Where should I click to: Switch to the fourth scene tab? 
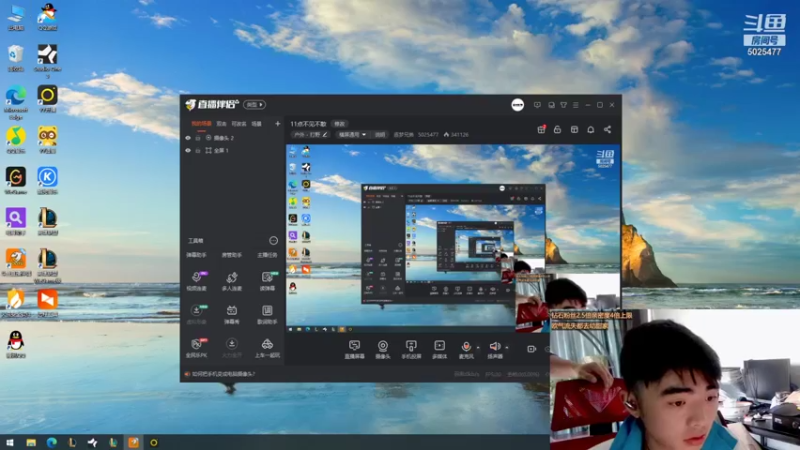click(257, 123)
